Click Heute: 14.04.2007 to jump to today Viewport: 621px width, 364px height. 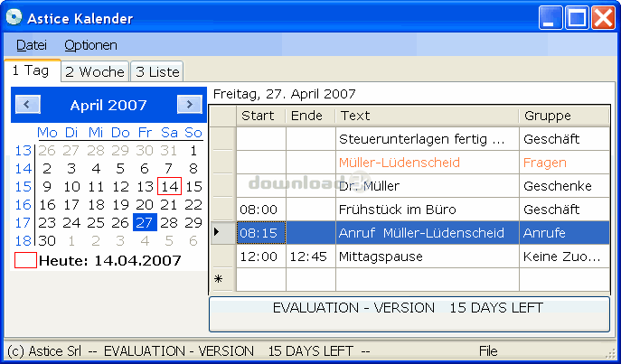[x=110, y=260]
